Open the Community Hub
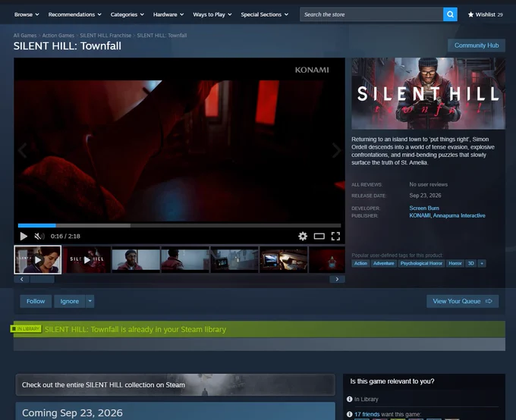 477,45
